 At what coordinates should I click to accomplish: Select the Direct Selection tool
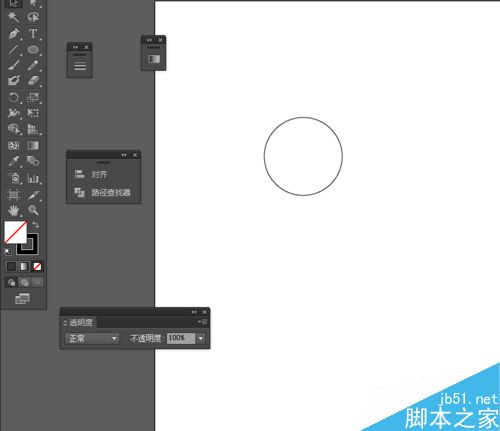point(33,3)
